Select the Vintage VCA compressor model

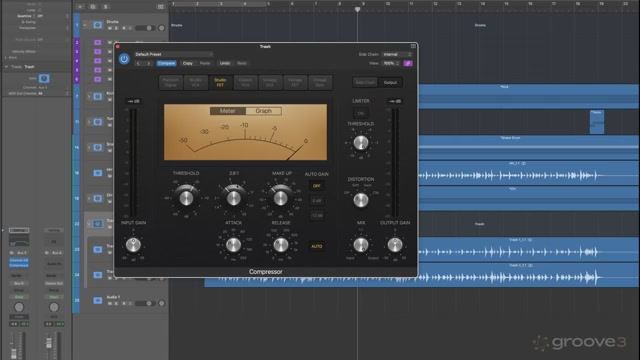270,82
